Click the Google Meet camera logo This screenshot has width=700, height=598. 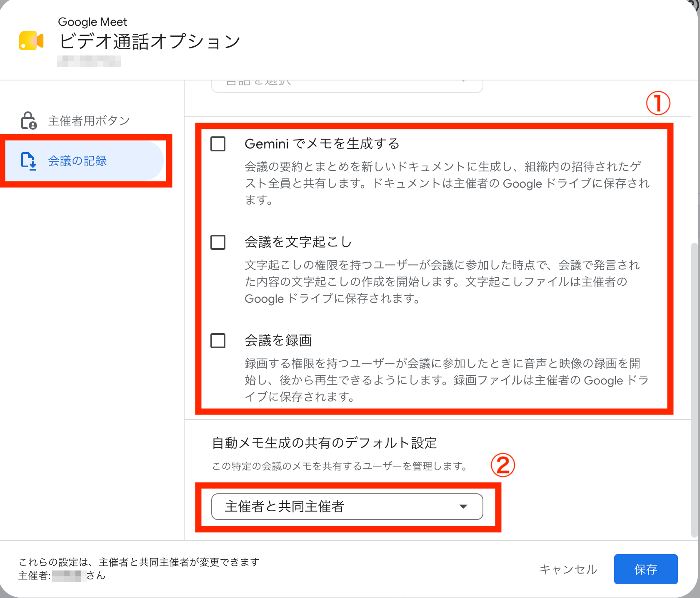pos(31,40)
